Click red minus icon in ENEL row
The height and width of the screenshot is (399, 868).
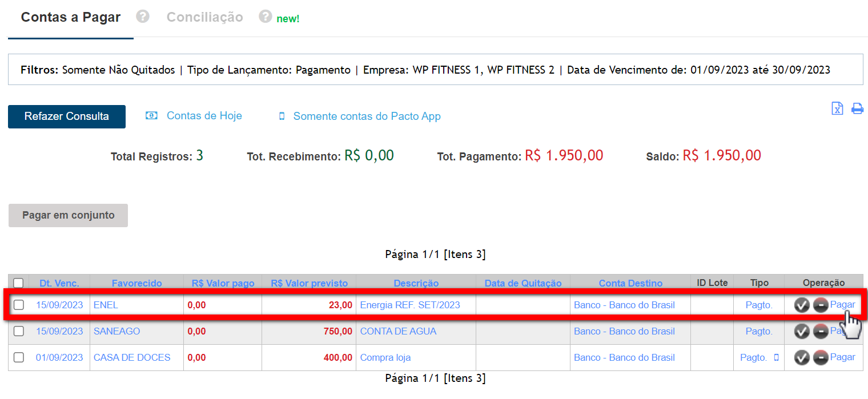[x=821, y=305]
